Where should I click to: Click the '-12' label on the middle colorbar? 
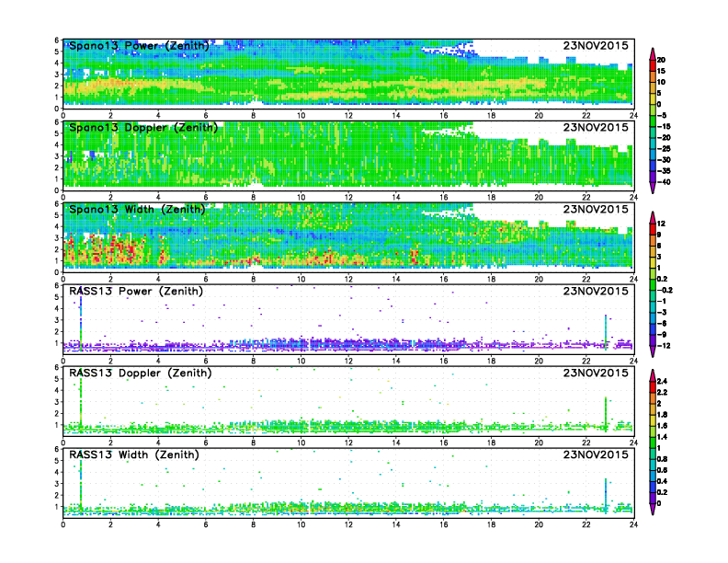tap(664, 346)
